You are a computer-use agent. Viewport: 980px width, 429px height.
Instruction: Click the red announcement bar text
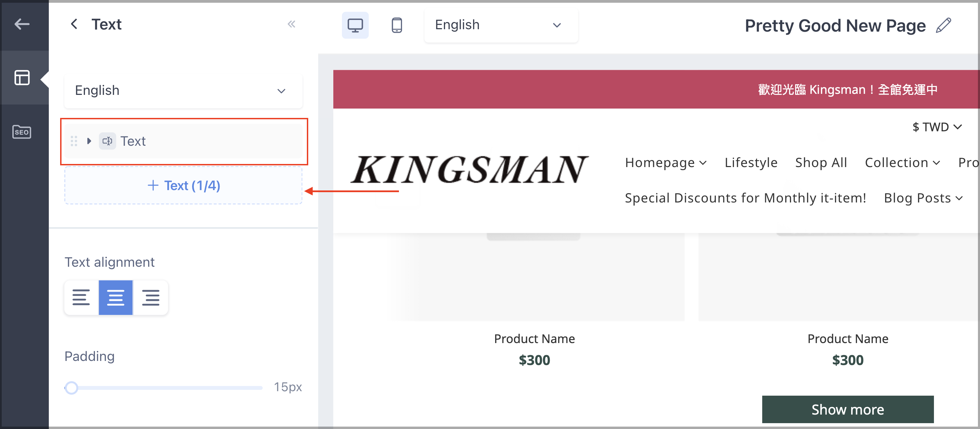(x=848, y=90)
